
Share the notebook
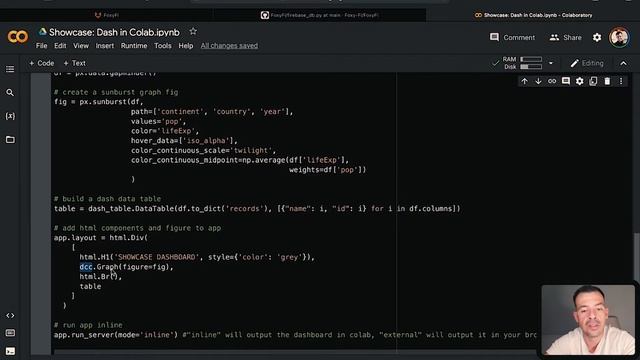(565, 37)
